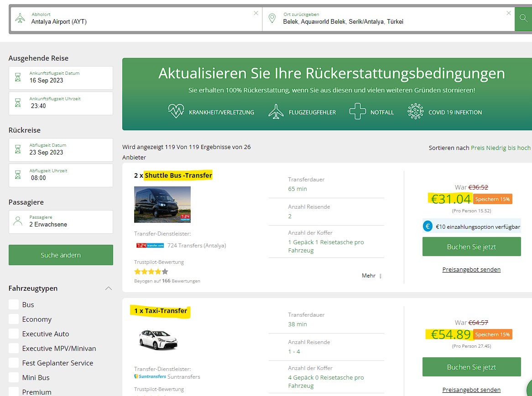532x396 pixels.
Task: Click the passenger person icon
Action: click(x=18, y=221)
